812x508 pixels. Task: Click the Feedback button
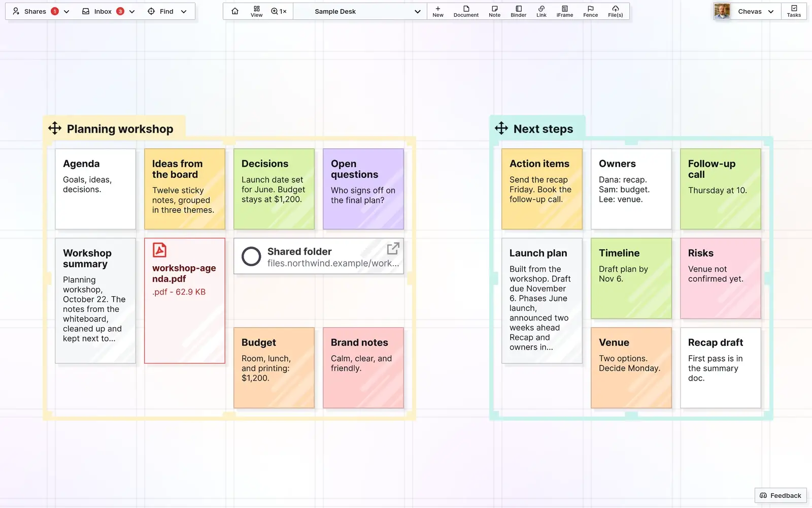[781, 495]
